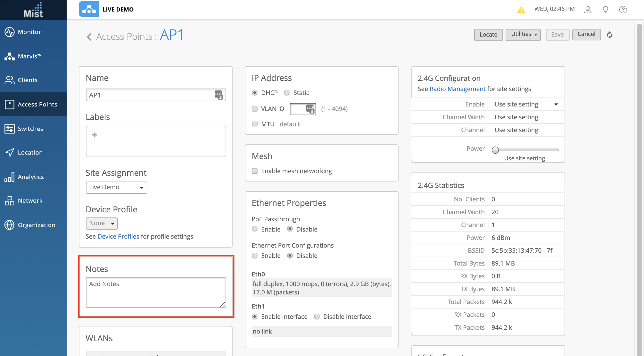Open Analytics from the sidebar
Viewport: 644px width, 356px height.
click(31, 177)
